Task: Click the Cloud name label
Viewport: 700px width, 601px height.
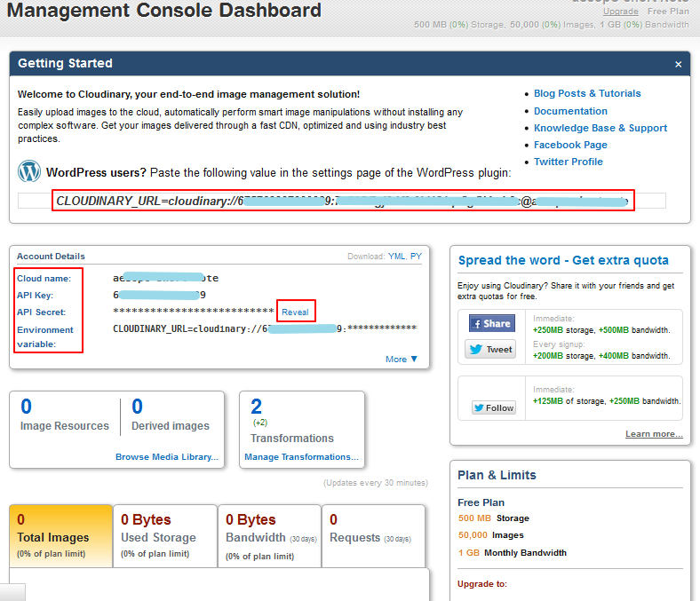Action: [44, 279]
